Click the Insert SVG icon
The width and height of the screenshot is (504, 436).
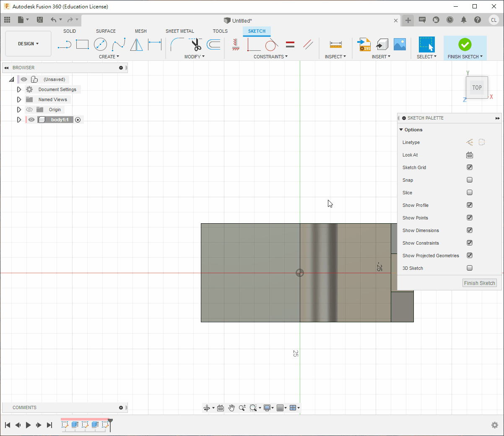point(364,44)
